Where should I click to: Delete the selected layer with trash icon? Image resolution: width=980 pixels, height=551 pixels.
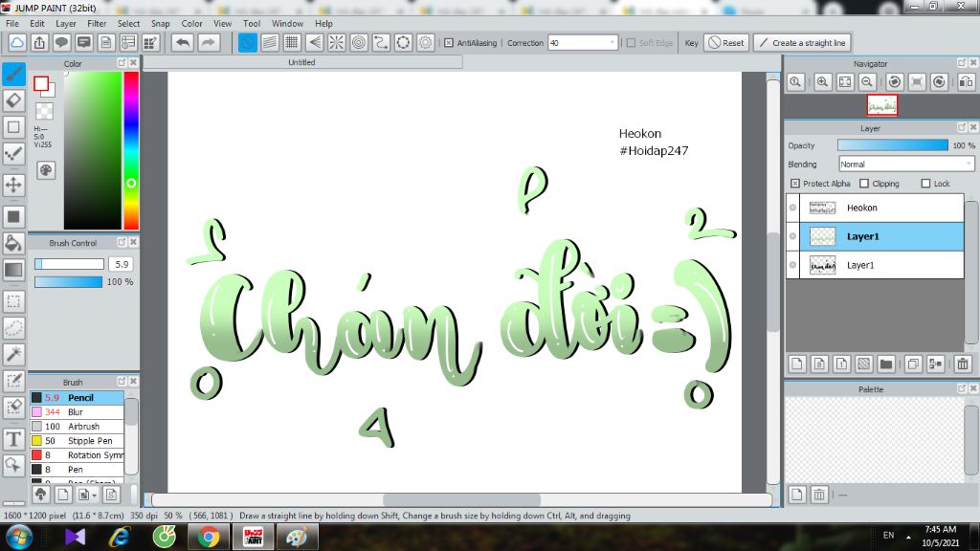pyautogui.click(x=963, y=364)
